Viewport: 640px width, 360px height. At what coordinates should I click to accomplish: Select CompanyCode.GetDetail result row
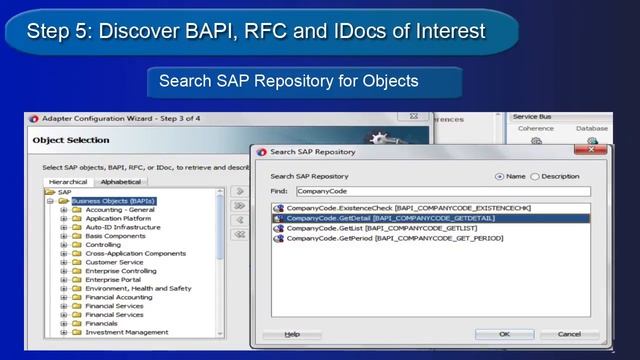click(431, 218)
